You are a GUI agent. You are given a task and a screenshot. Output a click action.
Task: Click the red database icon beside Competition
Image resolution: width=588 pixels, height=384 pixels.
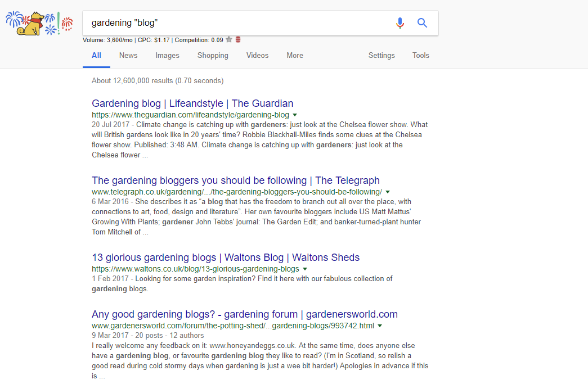click(x=238, y=40)
